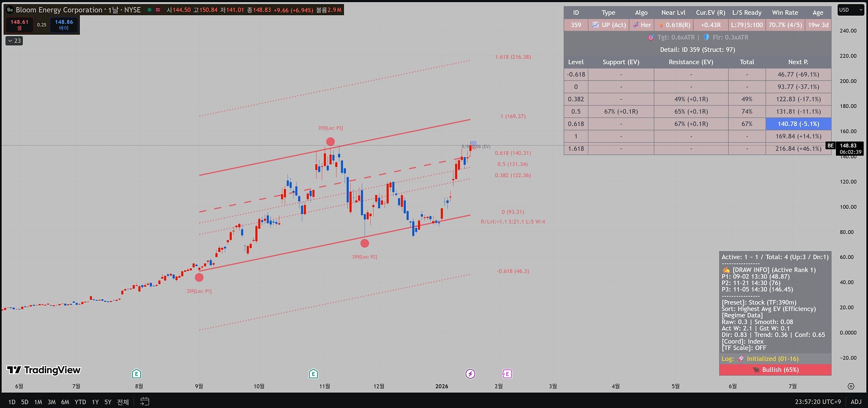Collapse the indicator legend showing 23
The image size is (868, 408).
(14, 41)
